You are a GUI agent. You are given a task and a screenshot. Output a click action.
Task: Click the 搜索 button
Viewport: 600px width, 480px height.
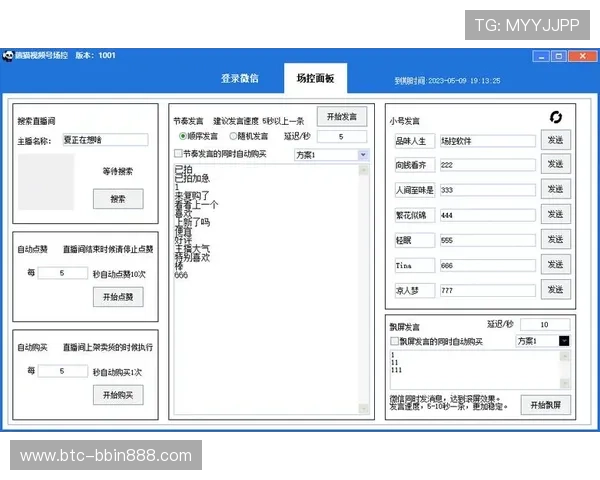tap(118, 199)
